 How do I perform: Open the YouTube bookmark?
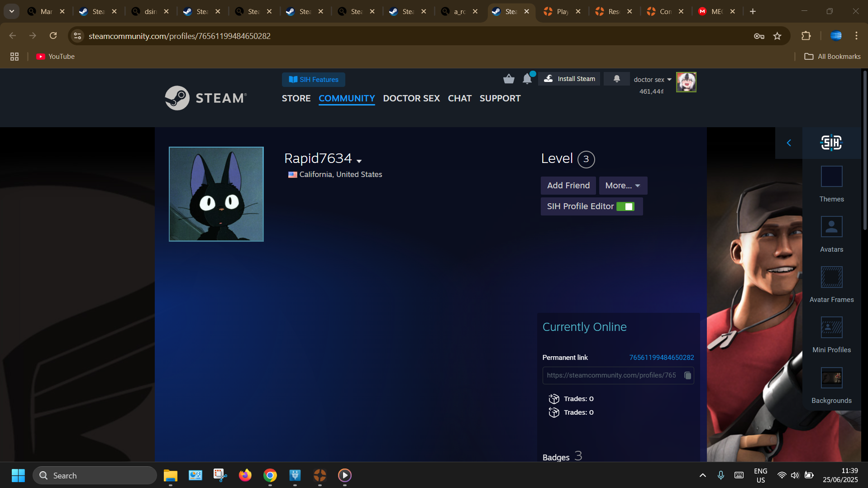(x=56, y=57)
